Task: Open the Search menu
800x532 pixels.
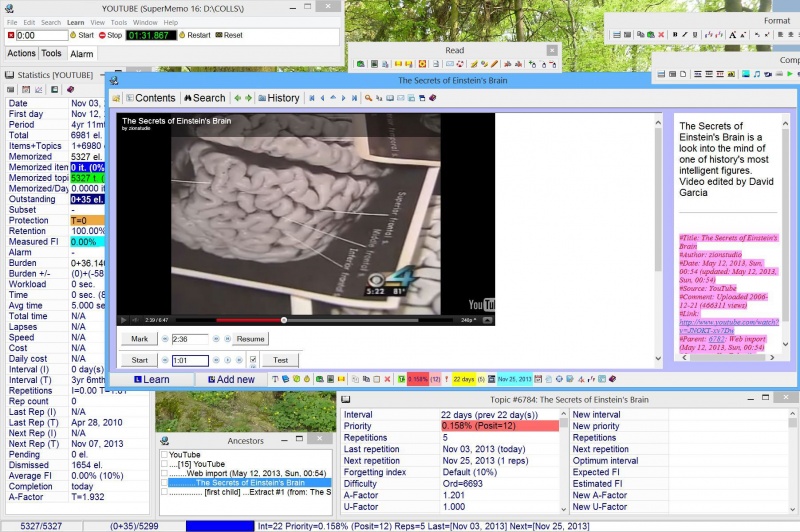Action: 51,22
